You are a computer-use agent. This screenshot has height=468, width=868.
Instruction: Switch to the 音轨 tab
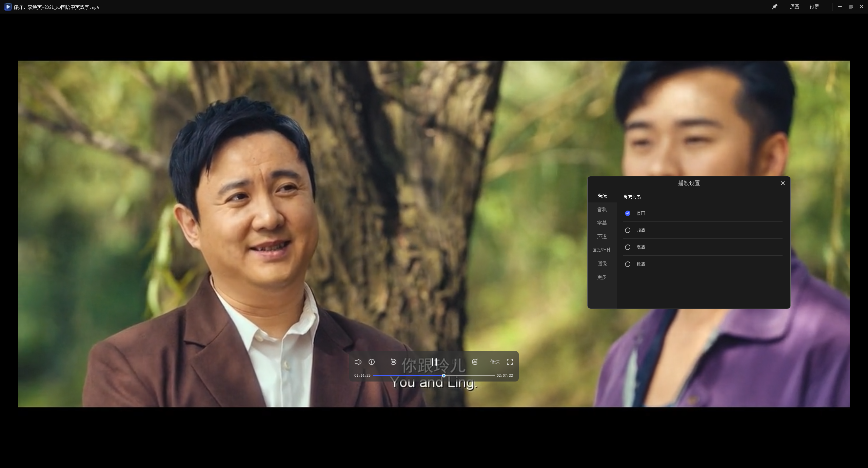pyautogui.click(x=602, y=209)
